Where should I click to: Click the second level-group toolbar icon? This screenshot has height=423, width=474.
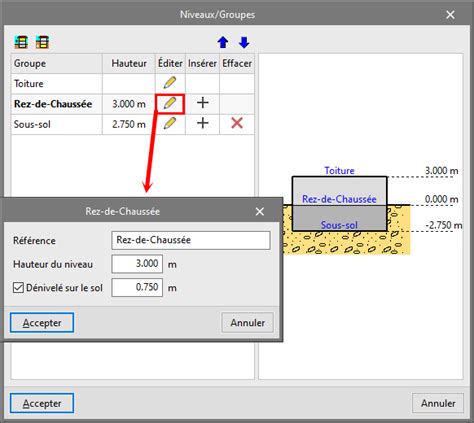[x=42, y=42]
